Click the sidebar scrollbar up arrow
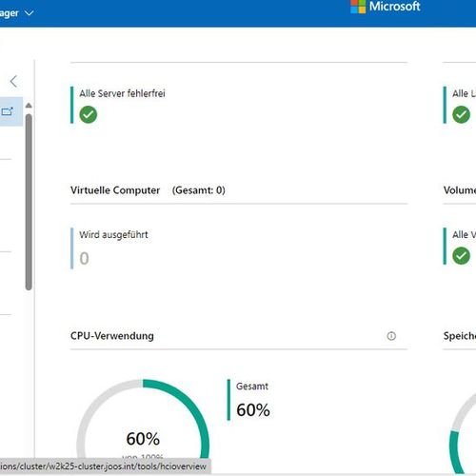476x476 pixels. tap(29, 106)
